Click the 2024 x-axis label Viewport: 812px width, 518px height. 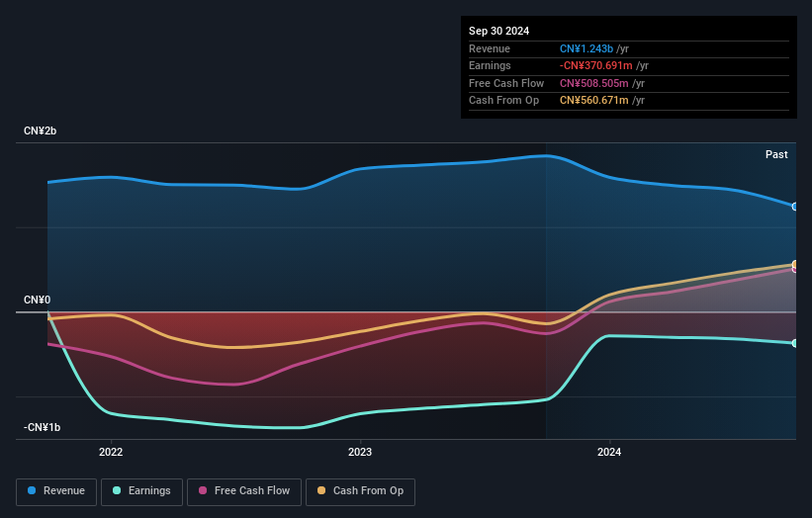pyautogui.click(x=609, y=452)
